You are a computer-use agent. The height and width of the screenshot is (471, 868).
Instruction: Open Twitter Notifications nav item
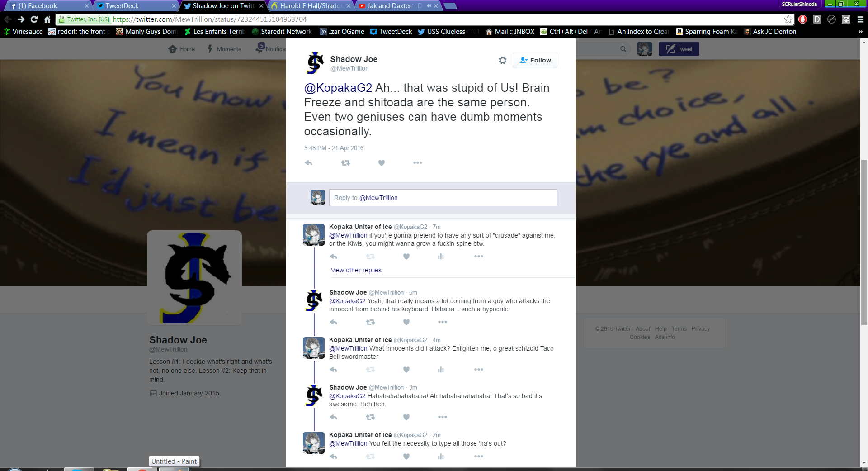pos(270,49)
